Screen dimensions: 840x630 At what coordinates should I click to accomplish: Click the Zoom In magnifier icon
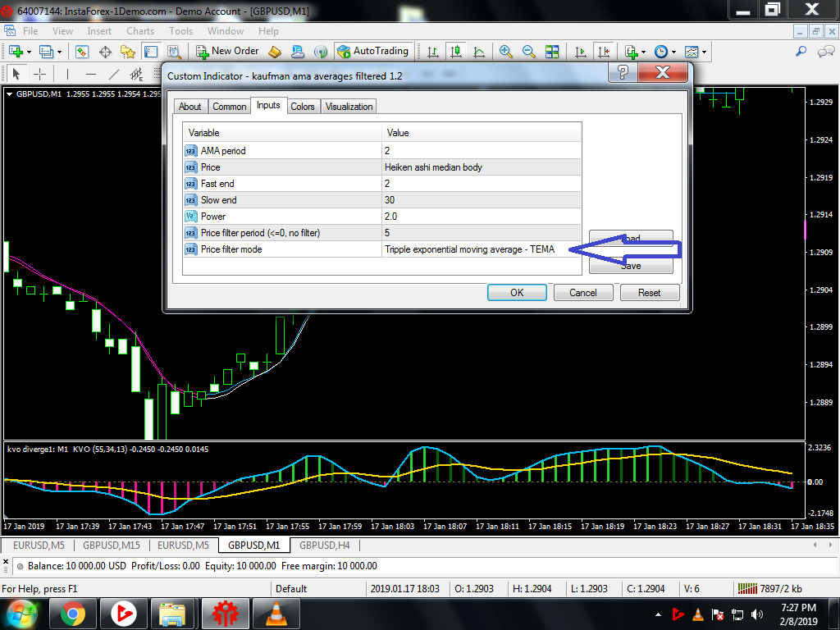tap(505, 52)
